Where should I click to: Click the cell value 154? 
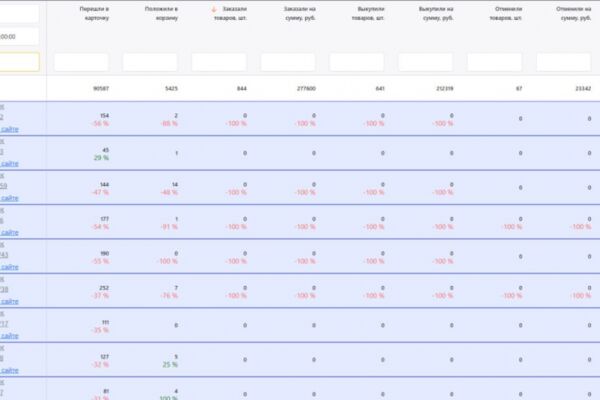pyautogui.click(x=104, y=116)
